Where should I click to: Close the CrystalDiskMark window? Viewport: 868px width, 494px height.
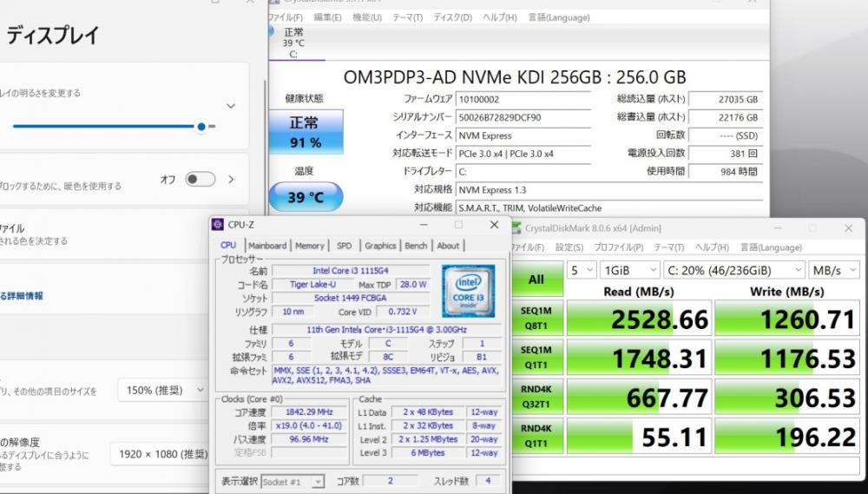(848, 228)
